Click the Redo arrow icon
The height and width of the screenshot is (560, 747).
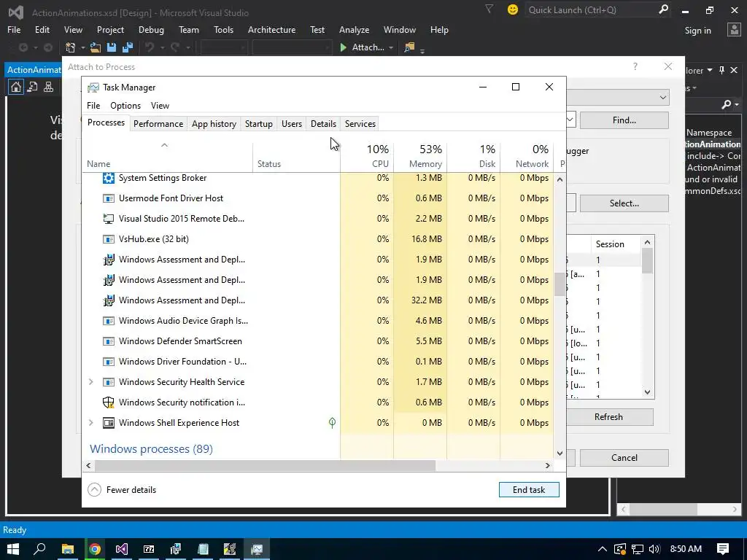175,47
